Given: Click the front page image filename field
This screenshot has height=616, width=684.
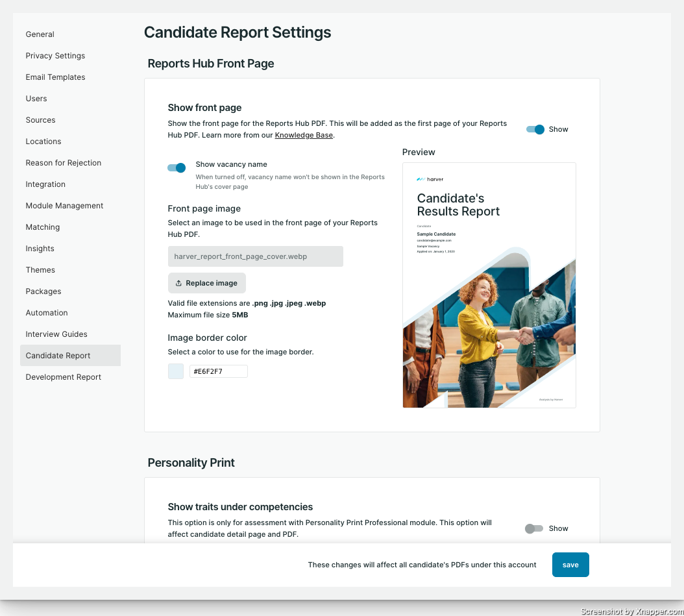Looking at the screenshot, I should [255, 256].
